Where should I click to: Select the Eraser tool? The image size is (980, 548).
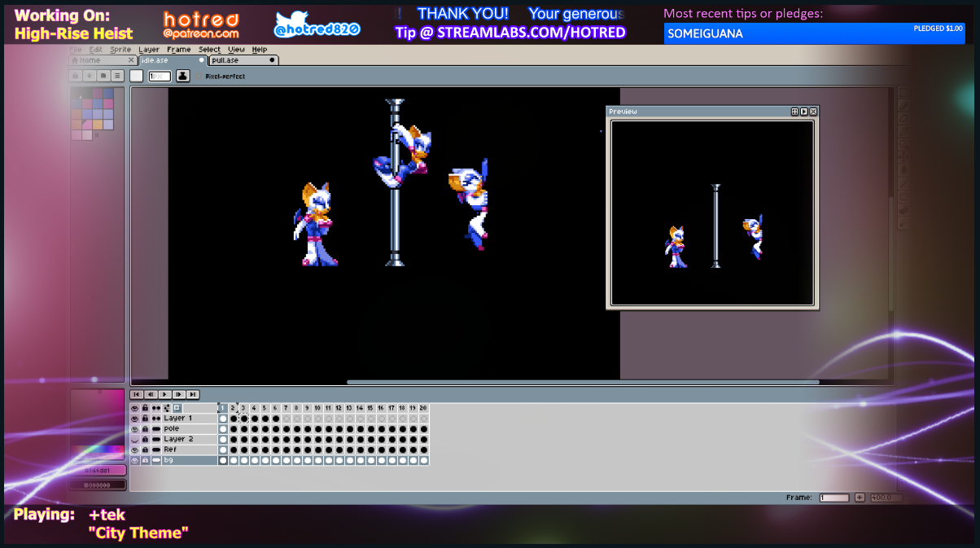click(903, 118)
